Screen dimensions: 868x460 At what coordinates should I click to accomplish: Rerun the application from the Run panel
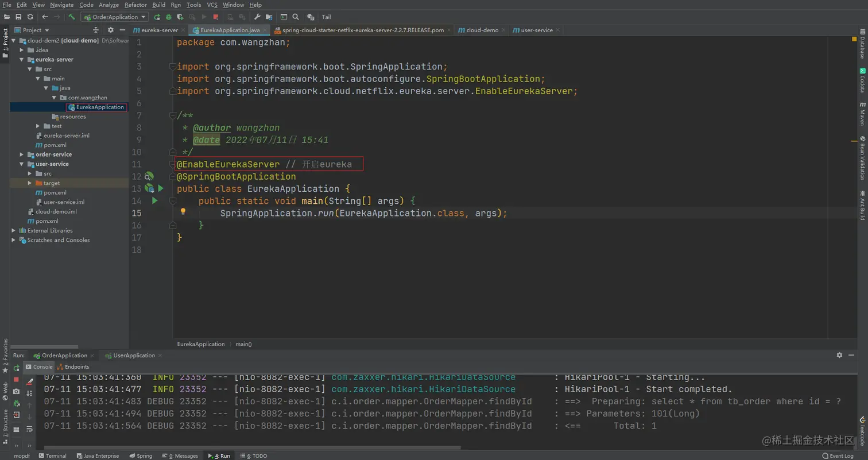pos(16,368)
